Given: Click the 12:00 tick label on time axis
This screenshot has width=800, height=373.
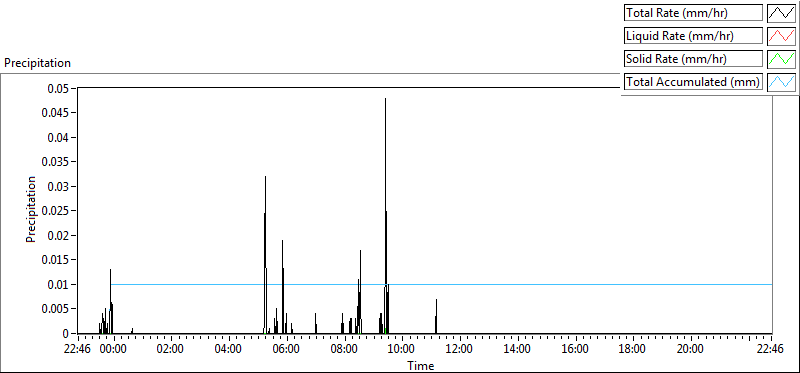Looking at the screenshot, I should [x=459, y=349].
